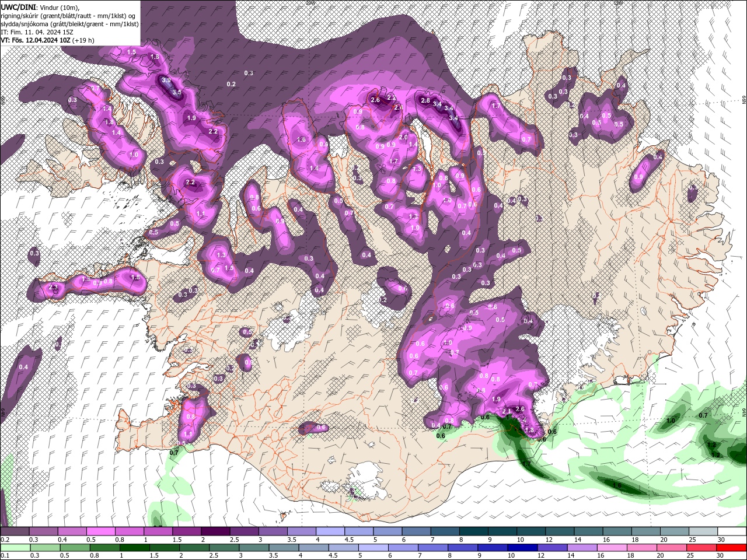Click the 'Vindur (10m)' header text
Screen dimensions: 747x560
[x=60, y=8]
